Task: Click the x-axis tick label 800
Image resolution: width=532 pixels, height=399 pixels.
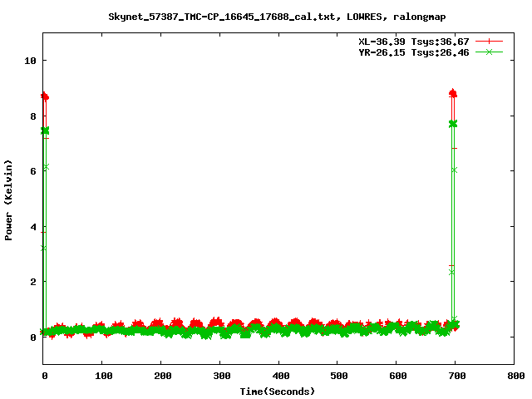Action: coord(516,376)
